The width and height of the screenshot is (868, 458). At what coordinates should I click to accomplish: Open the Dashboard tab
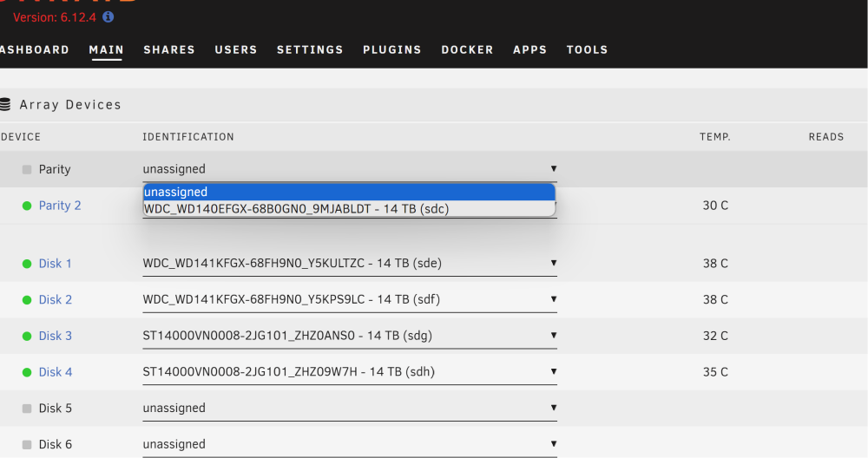[35, 49]
